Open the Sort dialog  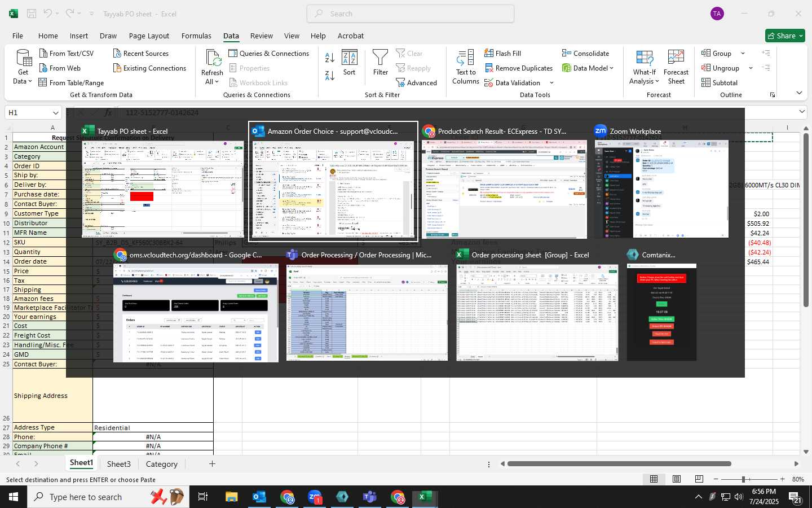click(x=350, y=62)
